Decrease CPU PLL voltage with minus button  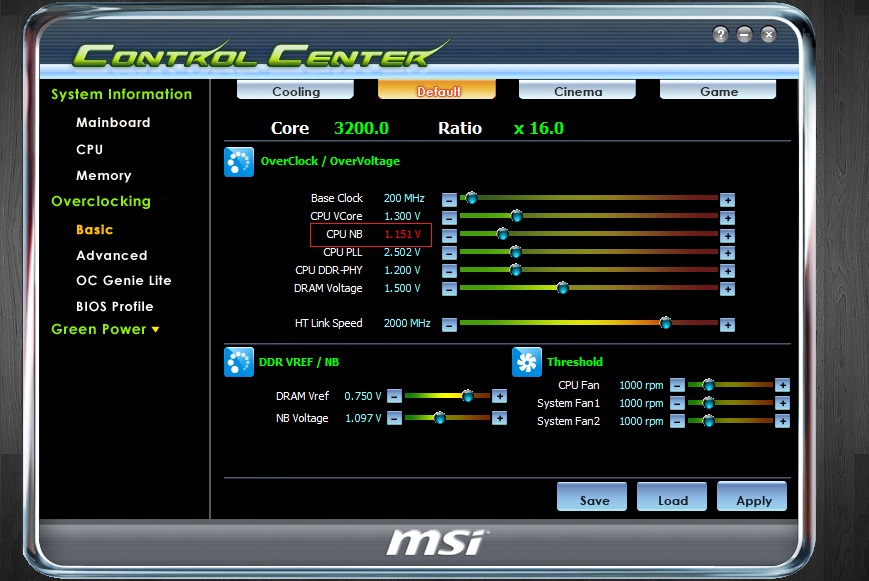[449, 253]
